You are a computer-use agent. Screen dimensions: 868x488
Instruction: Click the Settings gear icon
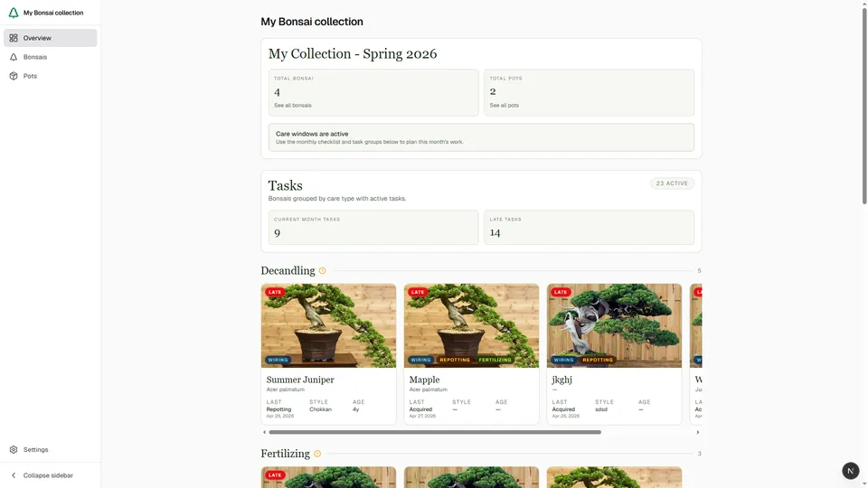14,450
